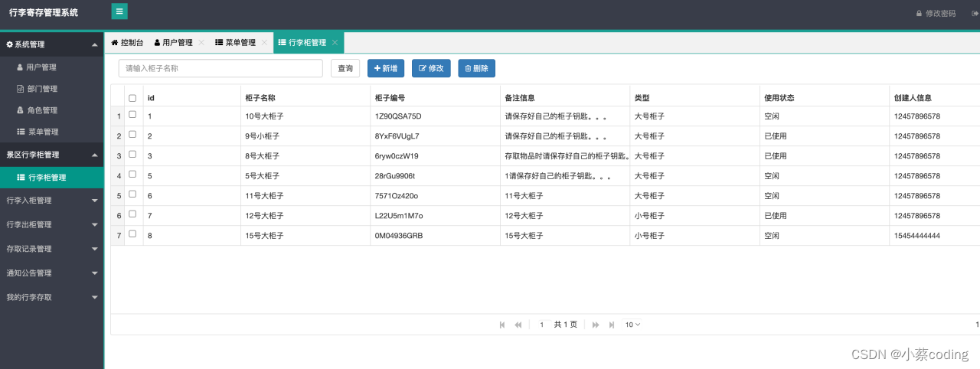Click cabinet code 6ryw0czW19
Screen dimensions: 980x369
(x=397, y=156)
